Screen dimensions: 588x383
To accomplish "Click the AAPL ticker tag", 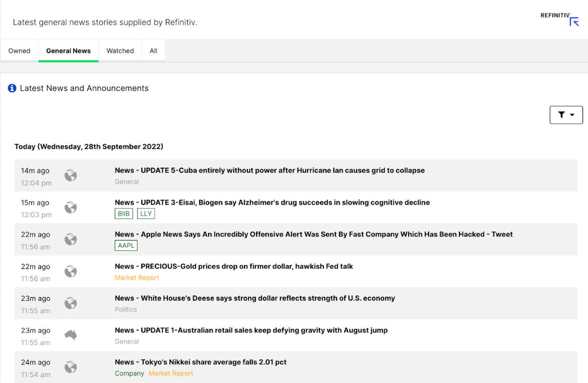I will click(x=126, y=246).
